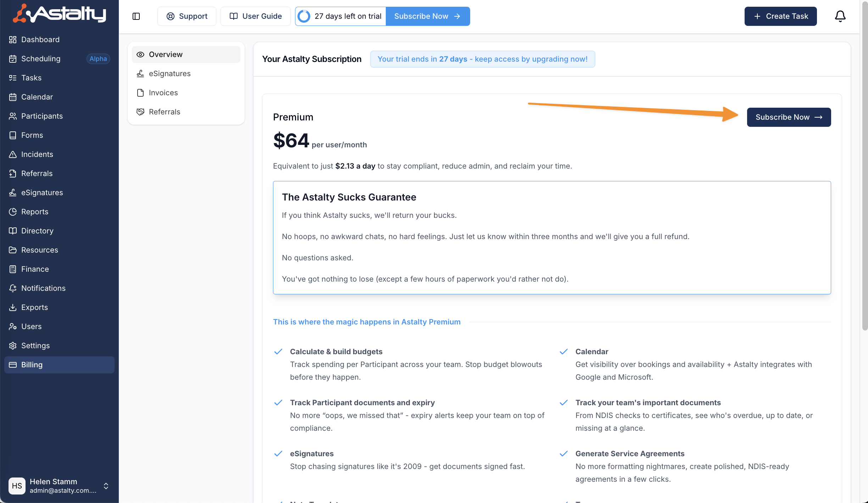Viewport: 868px width, 503px height.
Task: Click Subscribe Now in the top trial bar
Action: click(428, 16)
